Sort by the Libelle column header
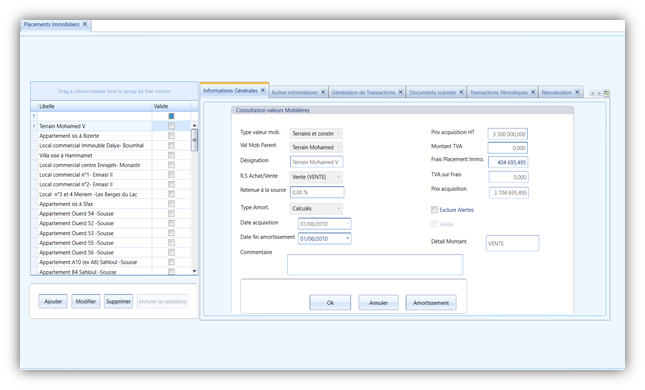The image size is (645, 390). tap(95, 106)
